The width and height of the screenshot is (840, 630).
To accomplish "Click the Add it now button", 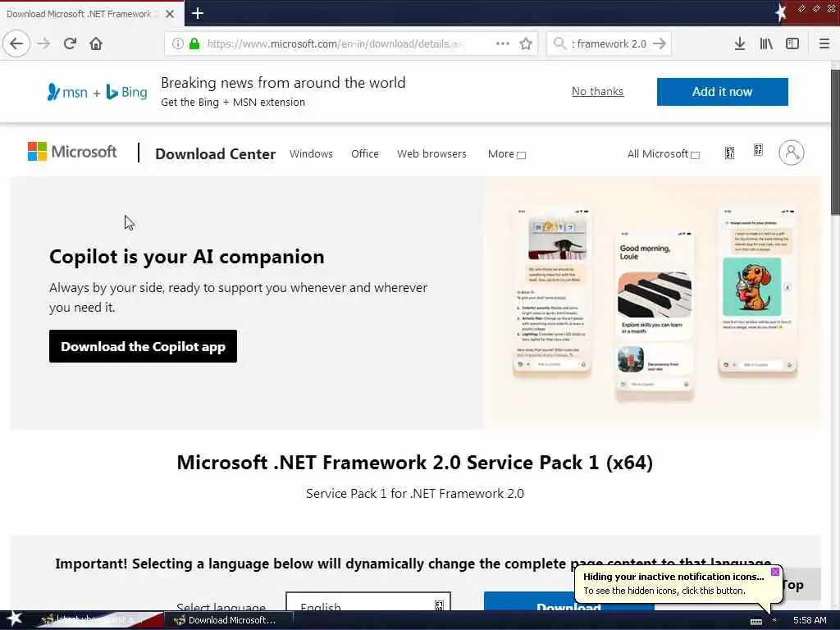I will point(722,92).
